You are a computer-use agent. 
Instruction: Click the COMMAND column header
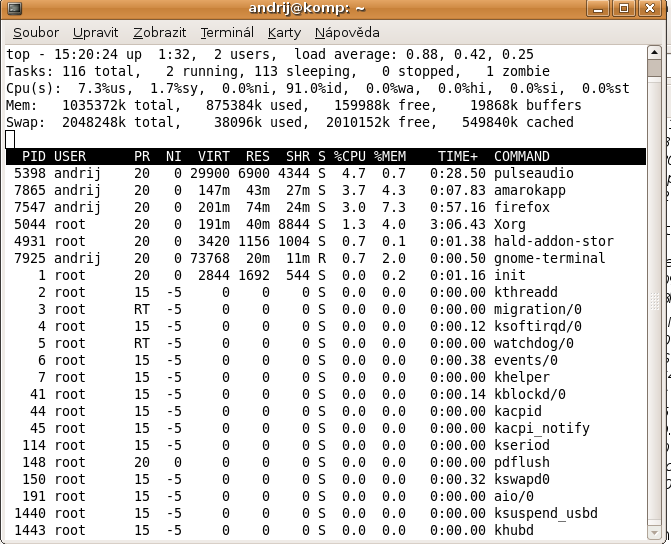pyautogui.click(x=522, y=156)
